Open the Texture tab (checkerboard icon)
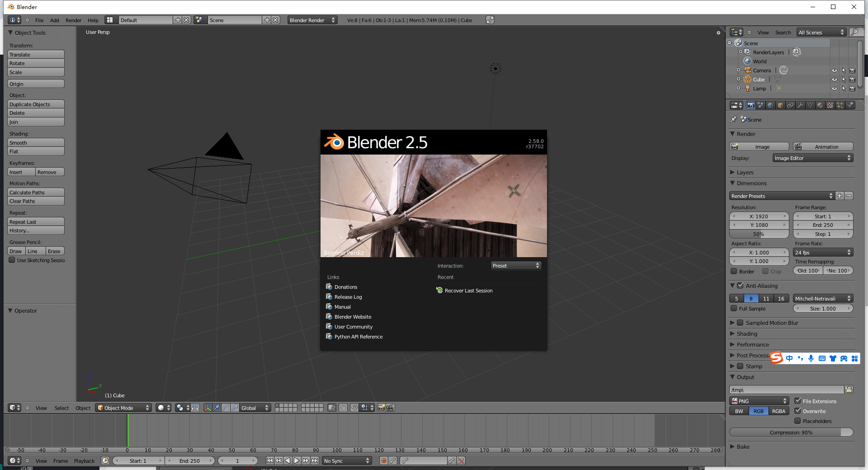Screen dimensions: 868x470 coord(830,105)
